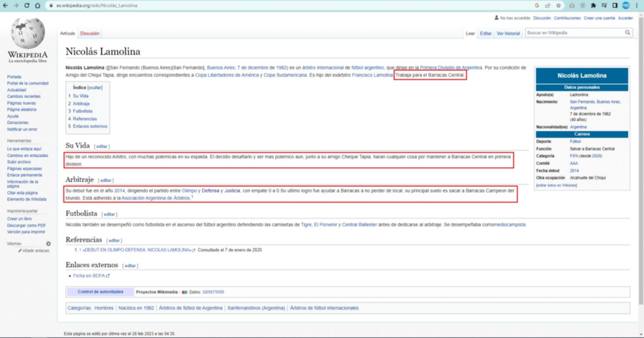Open the language settings gear icon
This screenshot has height=338, width=644.
click(49, 244)
